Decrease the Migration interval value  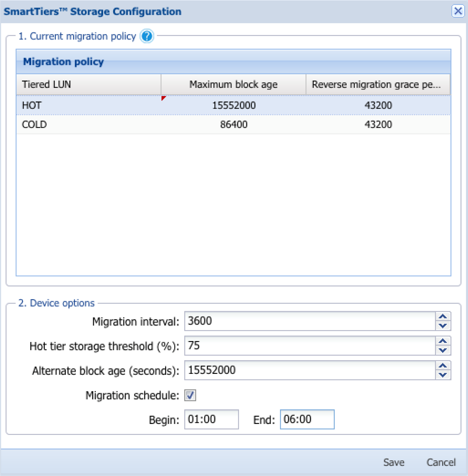(x=443, y=326)
